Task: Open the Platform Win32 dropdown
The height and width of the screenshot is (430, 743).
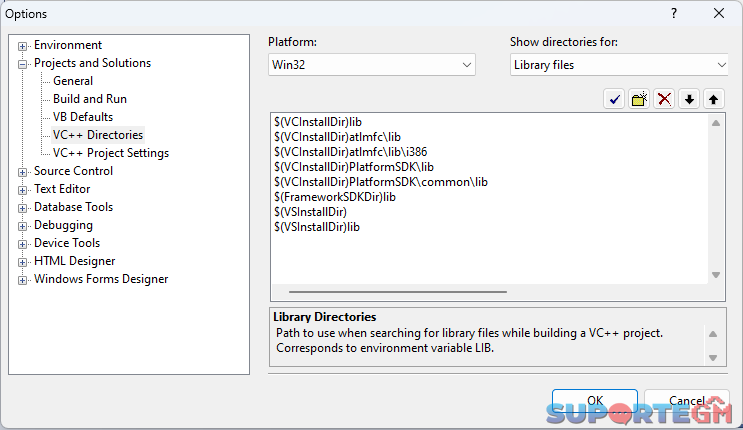Action: (372, 65)
